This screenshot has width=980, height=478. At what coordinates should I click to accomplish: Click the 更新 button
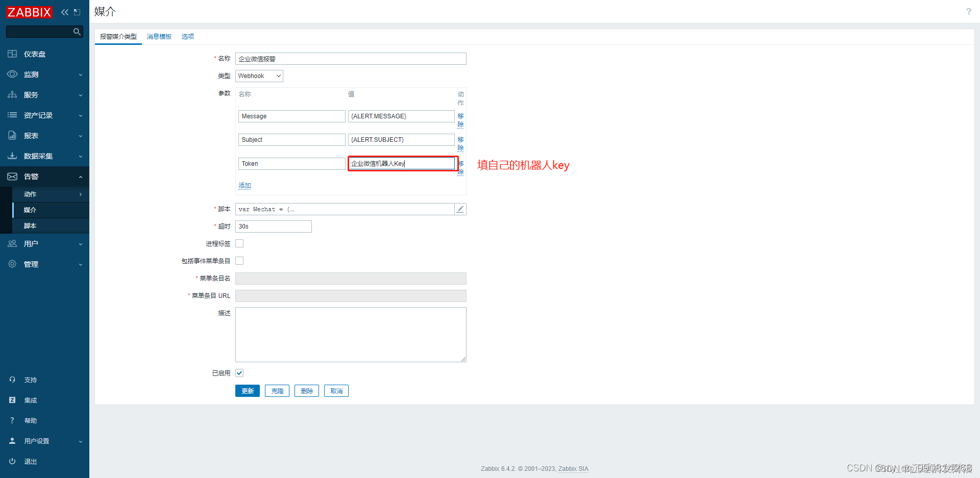tap(248, 391)
